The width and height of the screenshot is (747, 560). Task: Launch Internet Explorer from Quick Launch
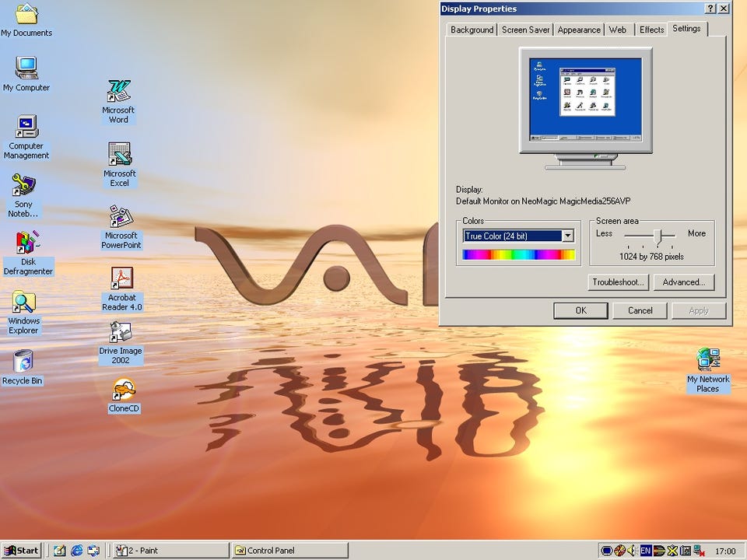(x=76, y=551)
